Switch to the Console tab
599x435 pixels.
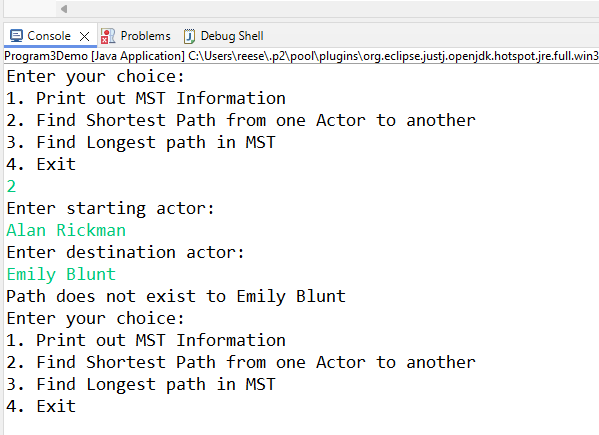(49, 36)
